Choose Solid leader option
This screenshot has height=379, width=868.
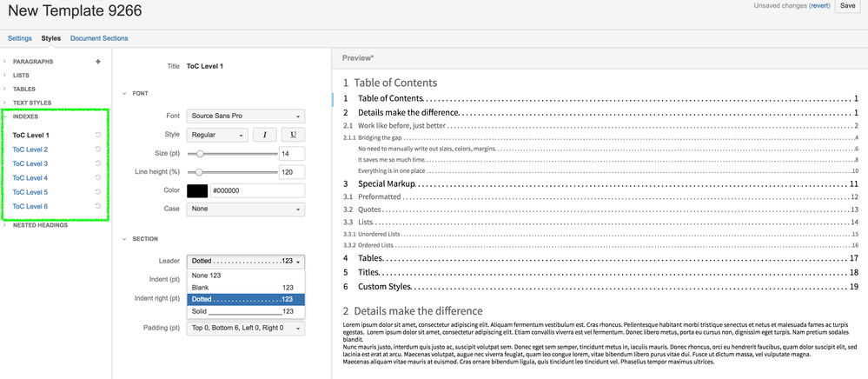pyautogui.click(x=246, y=311)
